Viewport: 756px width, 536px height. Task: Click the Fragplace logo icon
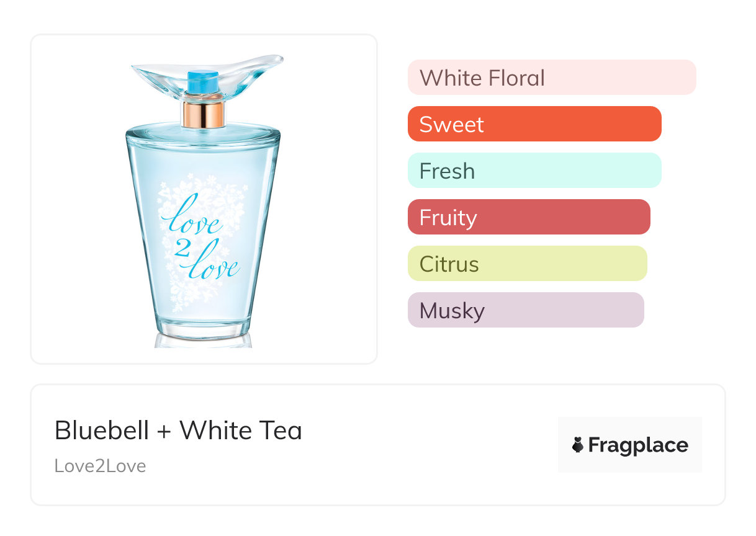coord(578,445)
